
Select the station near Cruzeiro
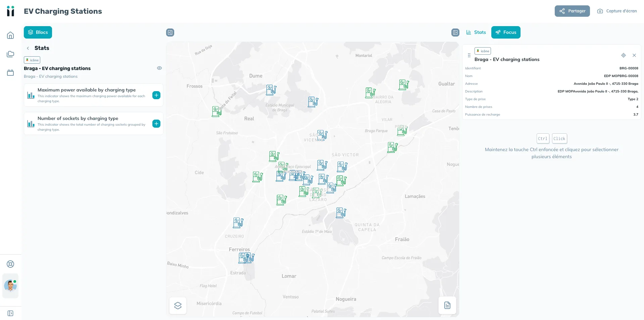pos(238,222)
